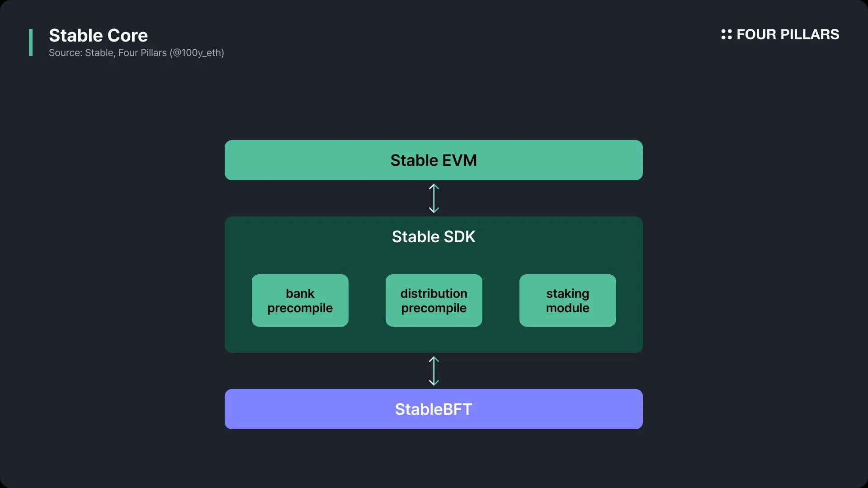Click the downward arrowhead above Stable SDK

coord(434,210)
